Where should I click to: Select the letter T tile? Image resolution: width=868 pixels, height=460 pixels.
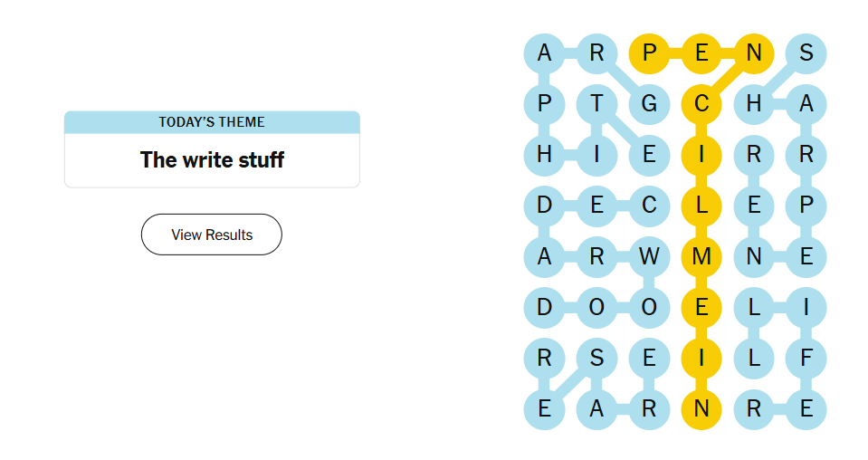click(596, 104)
